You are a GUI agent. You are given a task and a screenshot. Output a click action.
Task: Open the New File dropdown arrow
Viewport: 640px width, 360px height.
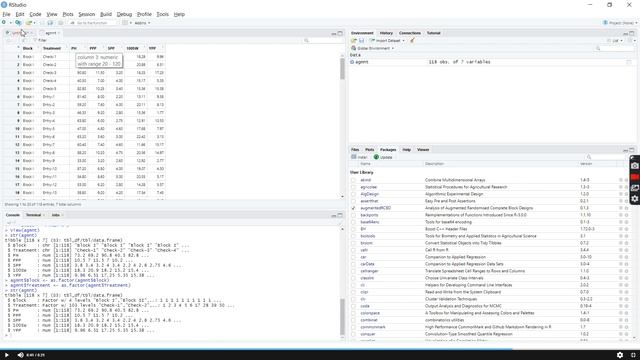pyautogui.click(x=10, y=23)
